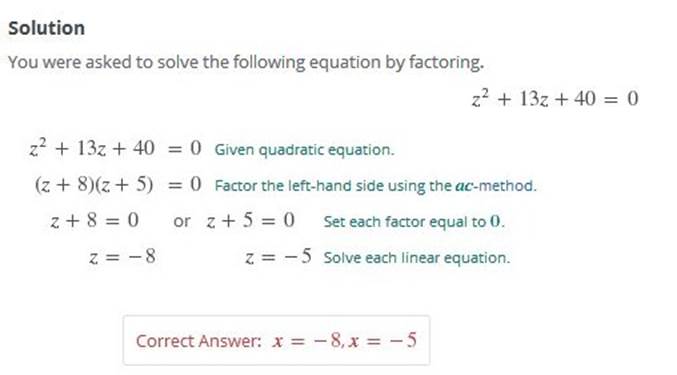This screenshot has width=677, height=375.
Task: Click the solution z = −8
Action: coord(122,257)
